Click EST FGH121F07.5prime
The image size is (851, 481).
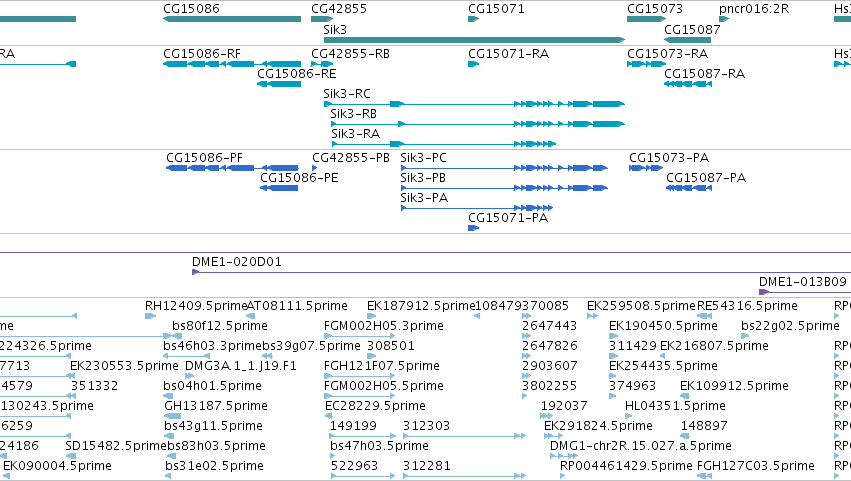click(381, 366)
